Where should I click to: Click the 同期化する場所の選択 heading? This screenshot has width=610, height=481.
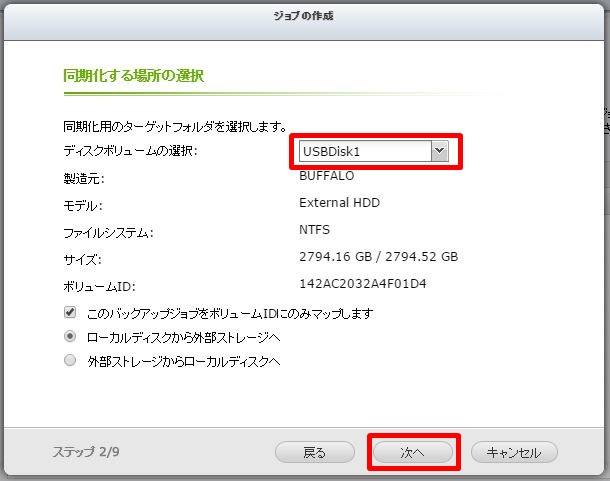[133, 75]
